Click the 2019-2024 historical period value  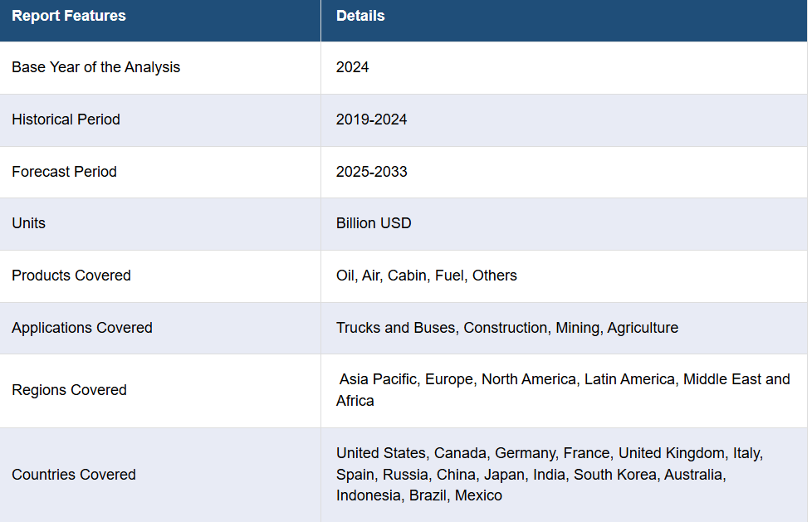(x=371, y=120)
